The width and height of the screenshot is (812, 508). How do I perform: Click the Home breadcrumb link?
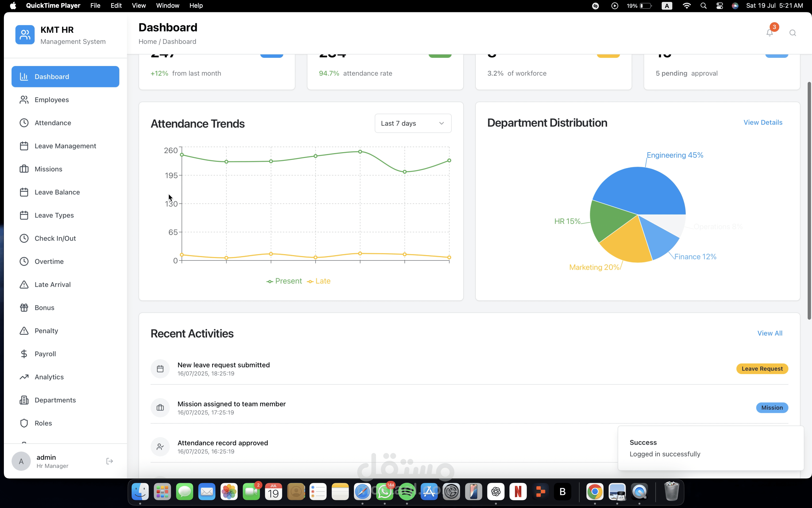point(148,41)
